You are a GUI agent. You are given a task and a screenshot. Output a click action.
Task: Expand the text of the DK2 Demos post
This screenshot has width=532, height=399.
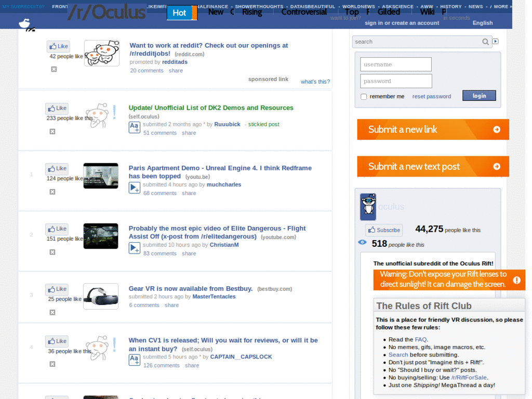[135, 128]
